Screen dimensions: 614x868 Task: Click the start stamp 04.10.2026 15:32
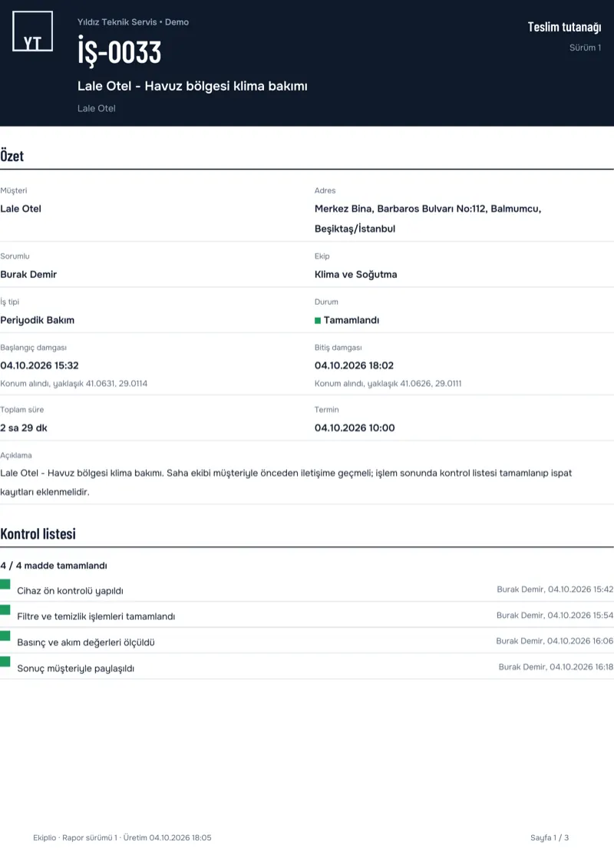(x=39, y=365)
